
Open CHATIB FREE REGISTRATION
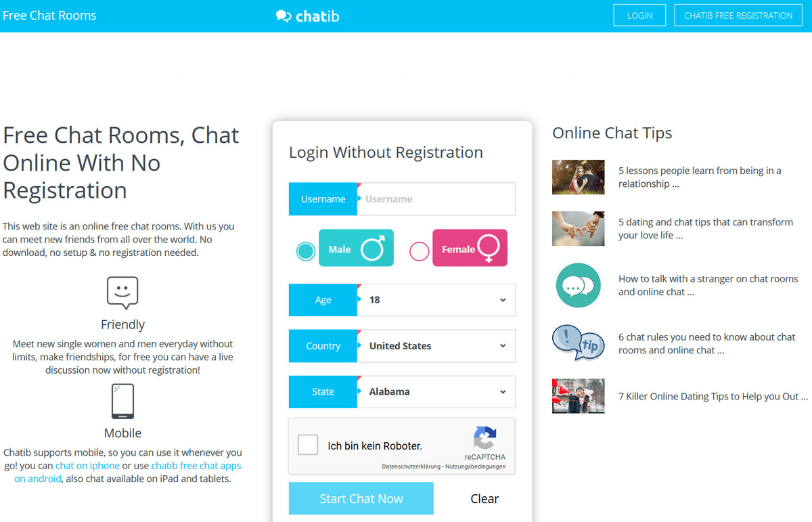738,14
